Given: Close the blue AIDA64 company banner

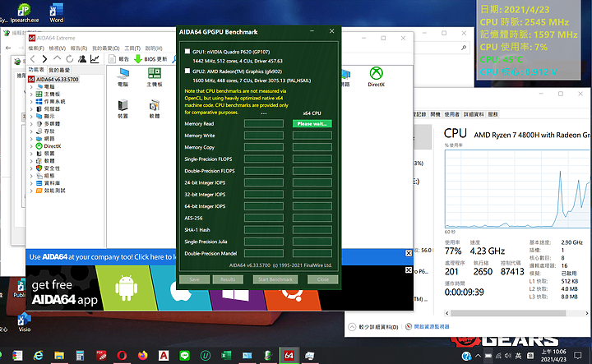Looking at the screenshot, I should click(x=409, y=253).
